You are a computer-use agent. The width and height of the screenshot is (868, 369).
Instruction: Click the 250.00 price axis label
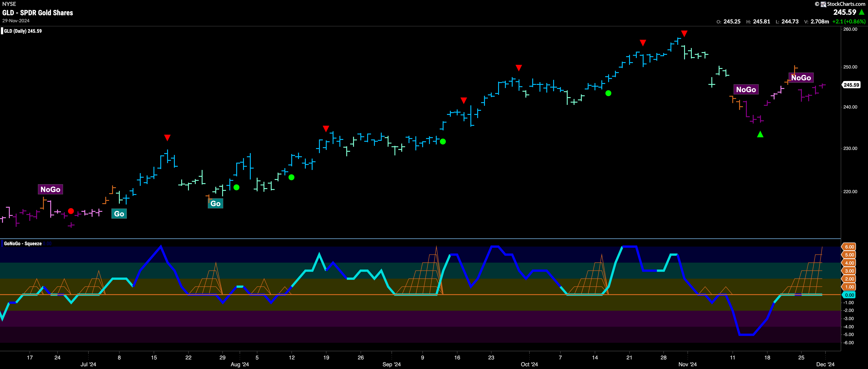(850, 67)
